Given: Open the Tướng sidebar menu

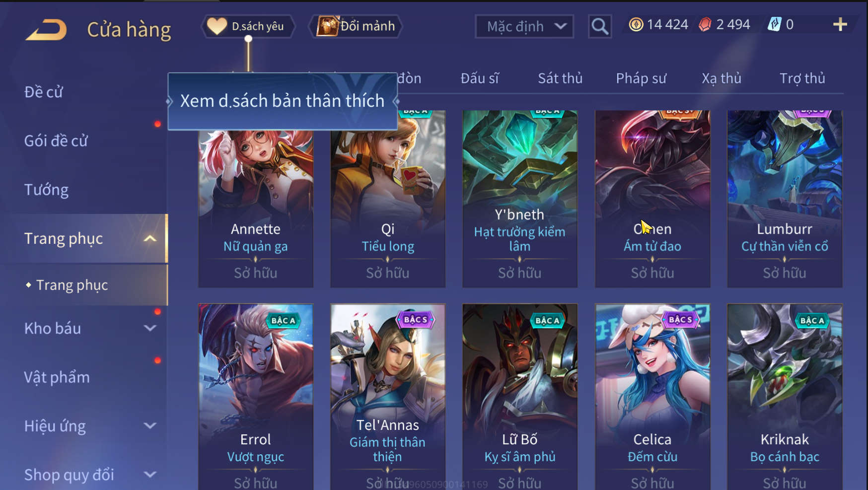Looking at the screenshot, I should pyautogui.click(x=47, y=190).
